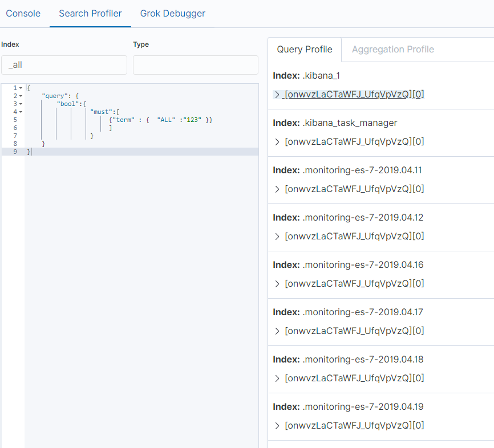Expand shard chevron under .monitoring-es-7-2019.04.18
Viewport: 494px width, 448px height.
(x=277, y=378)
